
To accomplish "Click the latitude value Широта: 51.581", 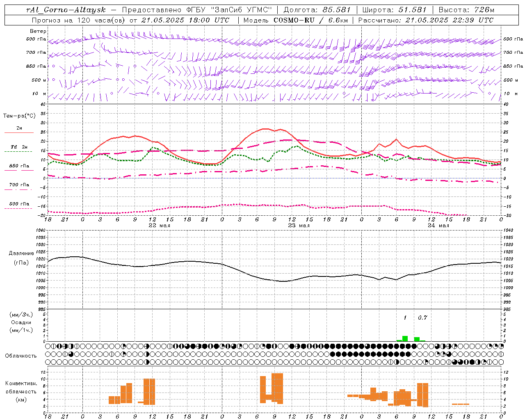I will pyautogui.click(x=395, y=10).
